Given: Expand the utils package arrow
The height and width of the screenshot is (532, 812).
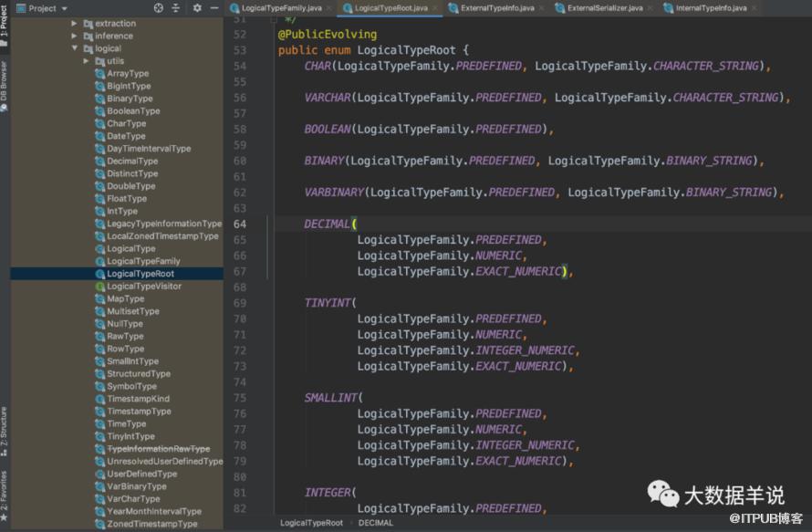Looking at the screenshot, I should pyautogui.click(x=86, y=61).
